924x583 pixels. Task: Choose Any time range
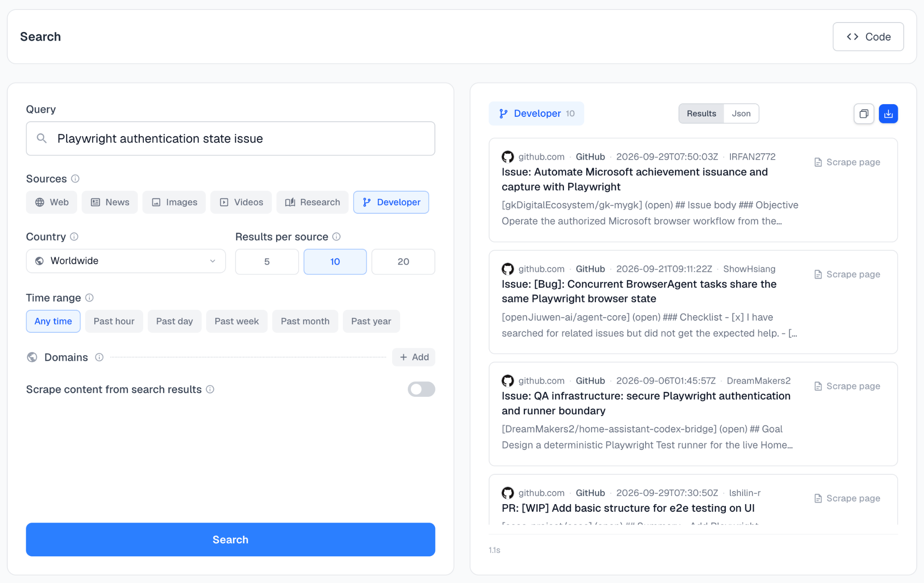tap(53, 321)
